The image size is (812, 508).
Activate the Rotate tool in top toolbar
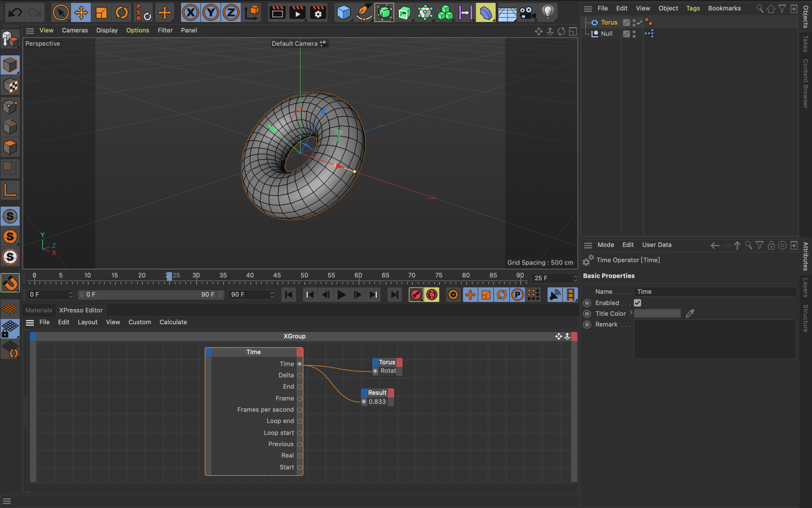point(122,13)
